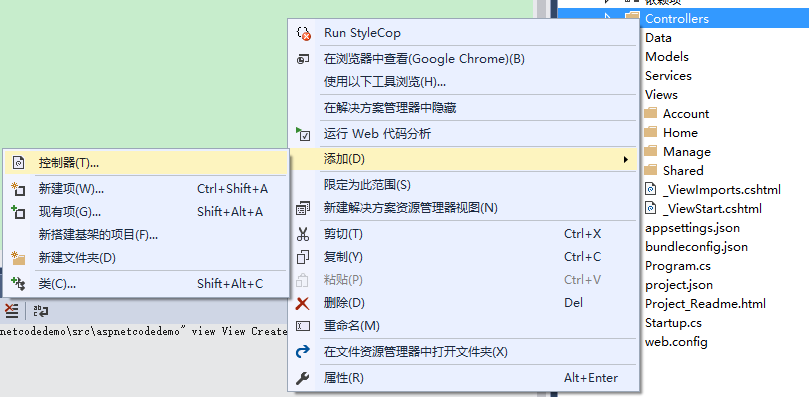Click the Account folder icon

[651, 113]
